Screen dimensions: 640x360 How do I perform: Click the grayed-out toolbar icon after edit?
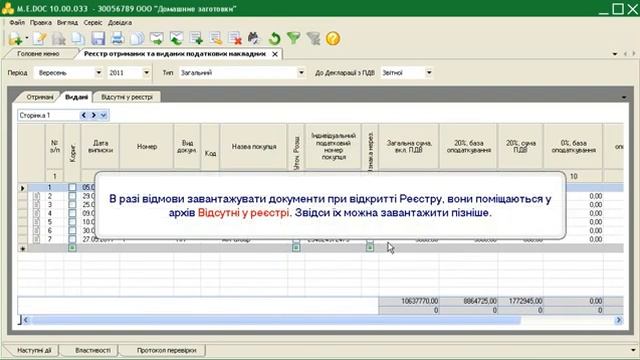pos(59,39)
